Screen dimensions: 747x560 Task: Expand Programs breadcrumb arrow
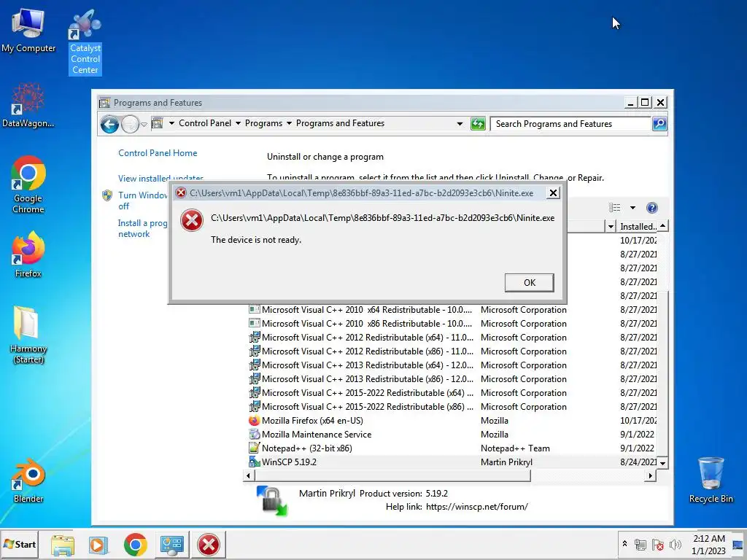[289, 123]
